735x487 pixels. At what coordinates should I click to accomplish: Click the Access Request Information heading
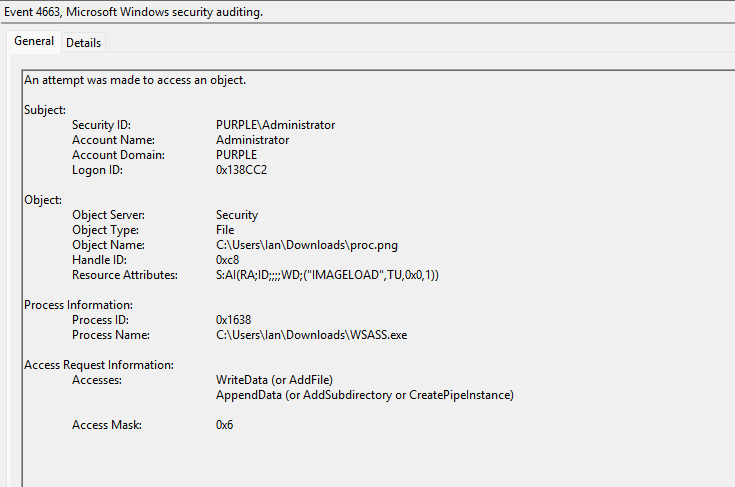[99, 365]
